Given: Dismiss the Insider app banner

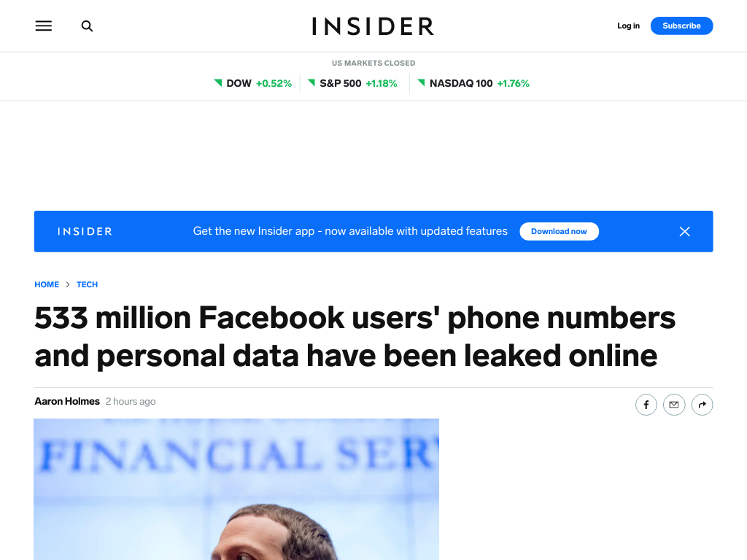Looking at the screenshot, I should click(x=684, y=231).
